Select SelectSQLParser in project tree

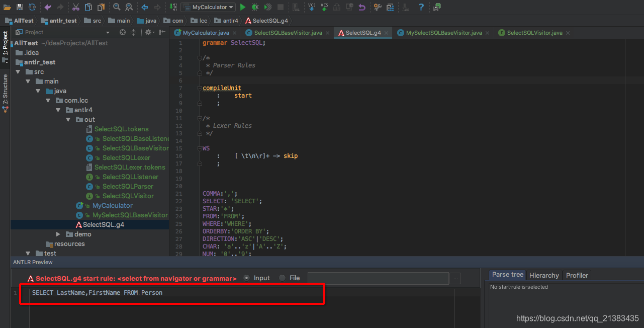(128, 187)
